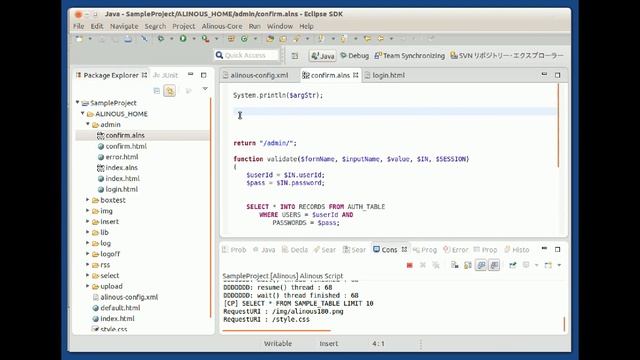Collapse the SampleProject tree node
This screenshot has height=360, width=640.
click(x=78, y=102)
